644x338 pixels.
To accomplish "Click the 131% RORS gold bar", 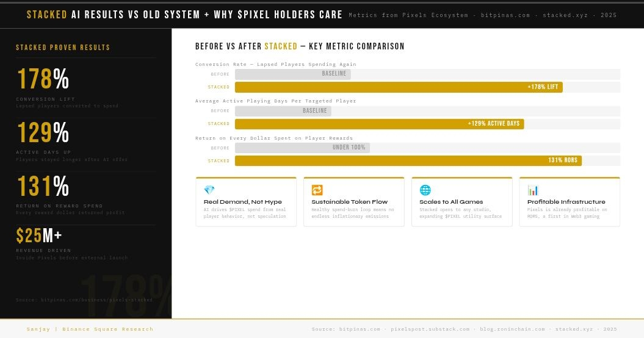I will [408, 160].
